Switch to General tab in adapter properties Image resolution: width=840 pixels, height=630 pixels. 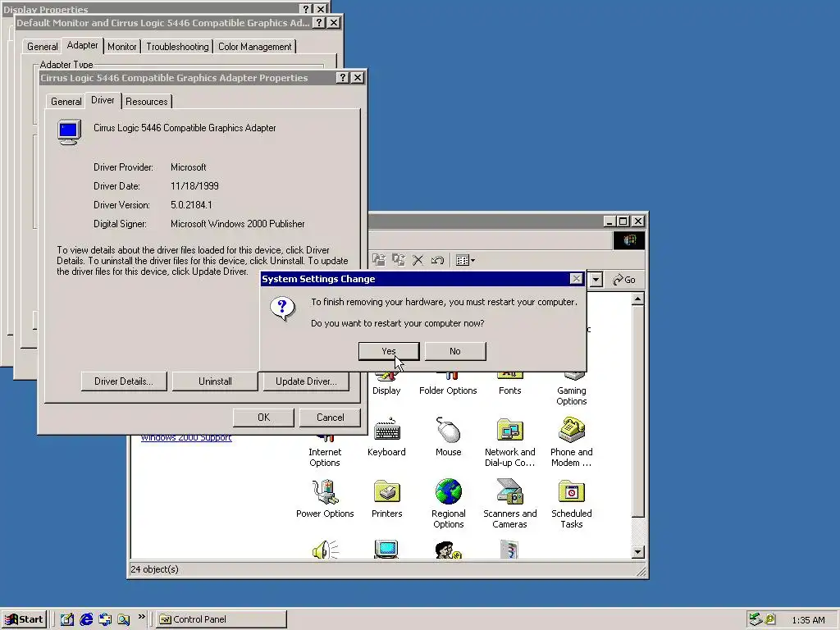click(66, 101)
